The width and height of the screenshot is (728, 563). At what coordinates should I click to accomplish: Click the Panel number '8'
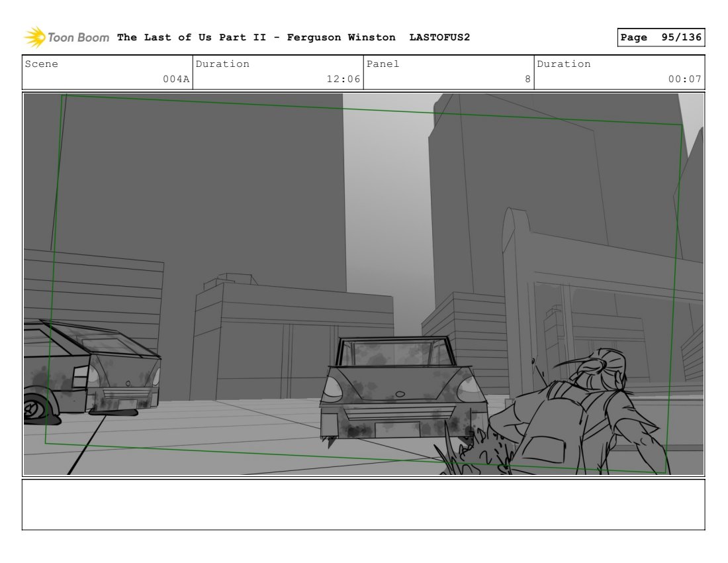[x=527, y=79]
